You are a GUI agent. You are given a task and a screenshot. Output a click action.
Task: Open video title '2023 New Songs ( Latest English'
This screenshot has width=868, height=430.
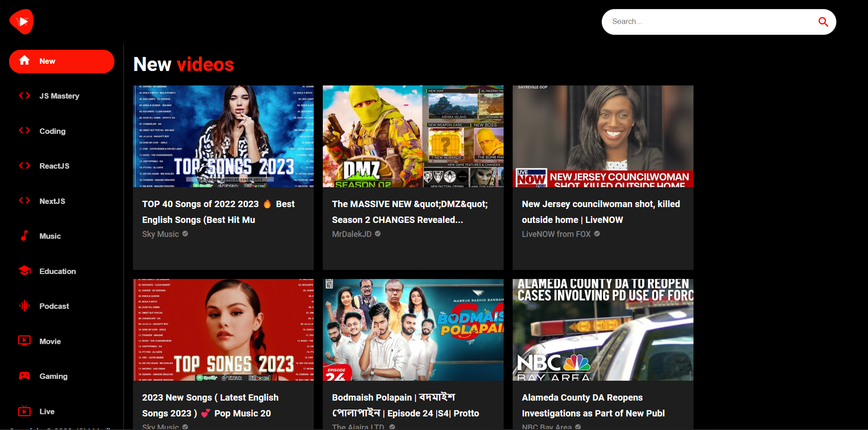210,406
